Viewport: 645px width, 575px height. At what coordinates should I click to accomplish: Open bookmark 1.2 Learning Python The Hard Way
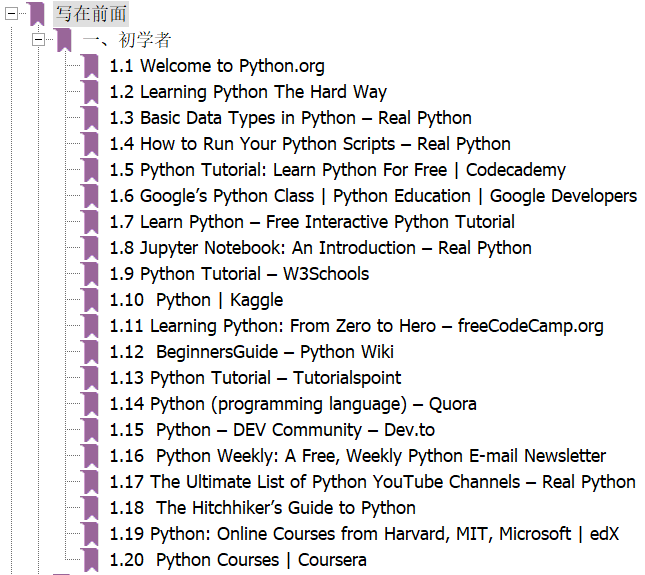tap(248, 92)
